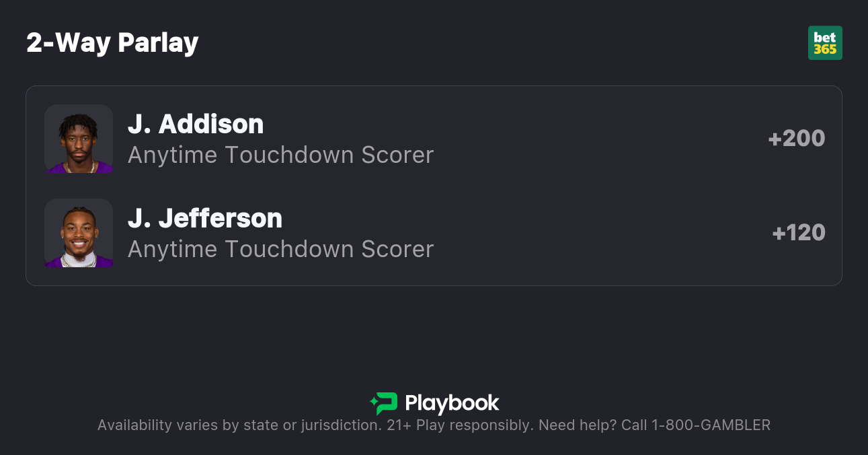Click the bet365 sportsbook logo

pos(825,43)
